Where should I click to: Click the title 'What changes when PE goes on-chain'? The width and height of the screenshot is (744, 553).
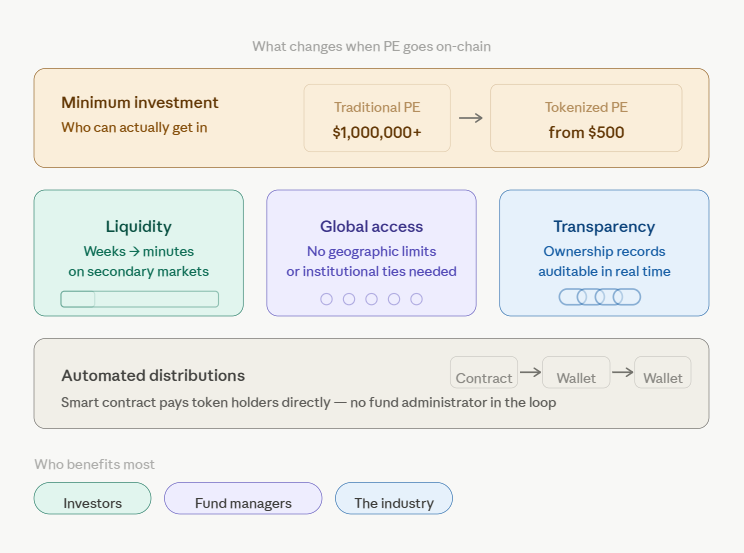pyautogui.click(x=372, y=47)
